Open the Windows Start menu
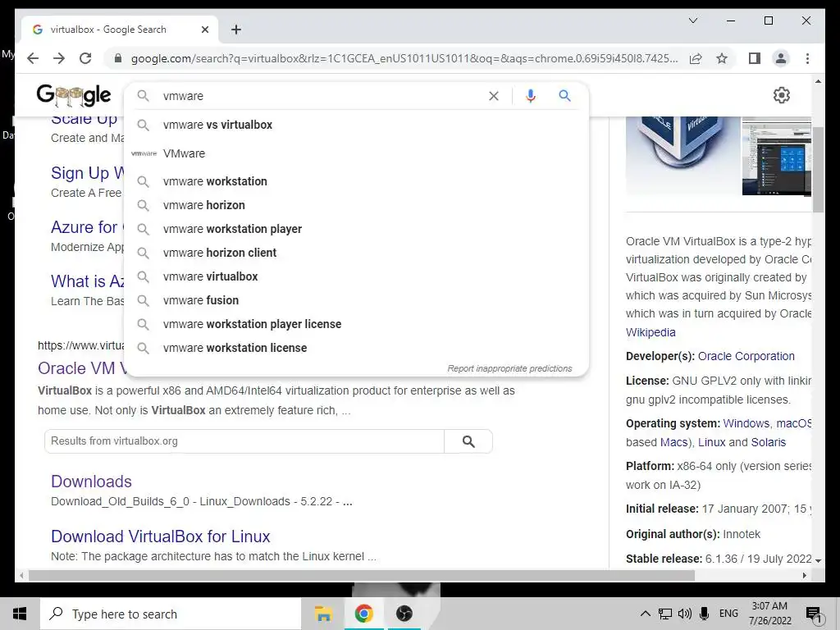Screen dimensions: 840x630 [x=20, y=614]
